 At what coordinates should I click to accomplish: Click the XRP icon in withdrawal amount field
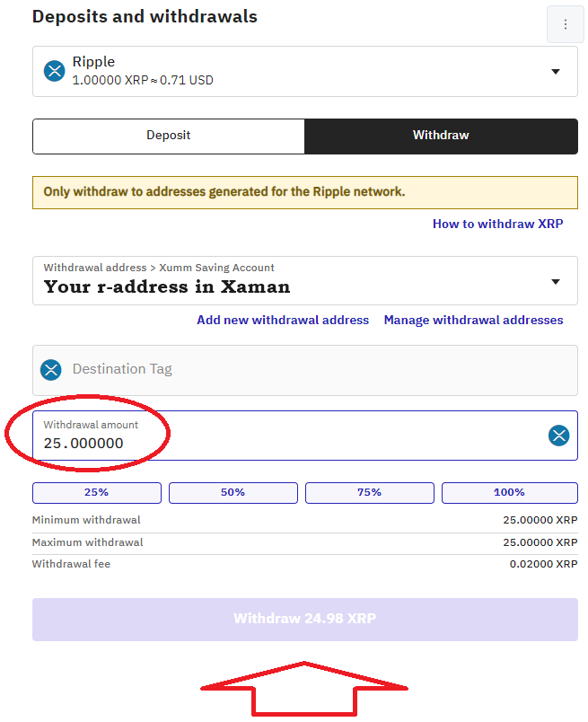pyautogui.click(x=559, y=436)
